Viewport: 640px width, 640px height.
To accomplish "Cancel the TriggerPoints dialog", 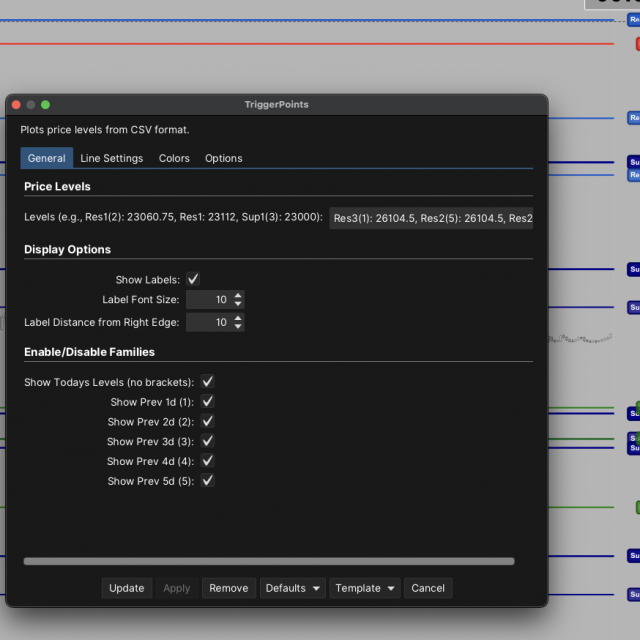I will [427, 588].
